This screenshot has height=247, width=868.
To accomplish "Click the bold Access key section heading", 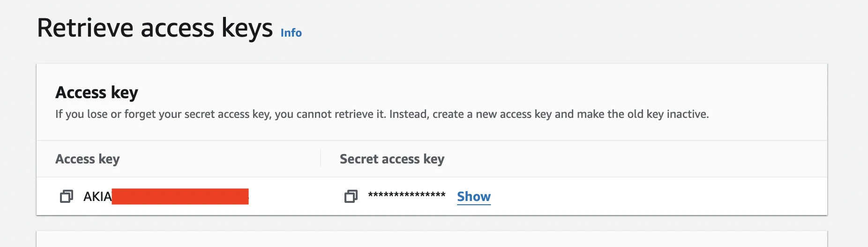I will pyautogui.click(x=97, y=93).
